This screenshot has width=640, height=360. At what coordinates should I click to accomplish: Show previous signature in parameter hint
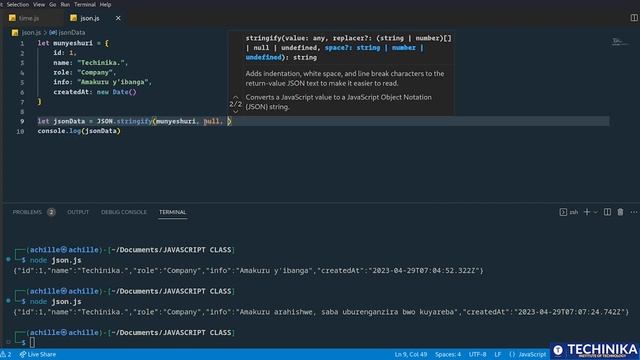(x=236, y=97)
